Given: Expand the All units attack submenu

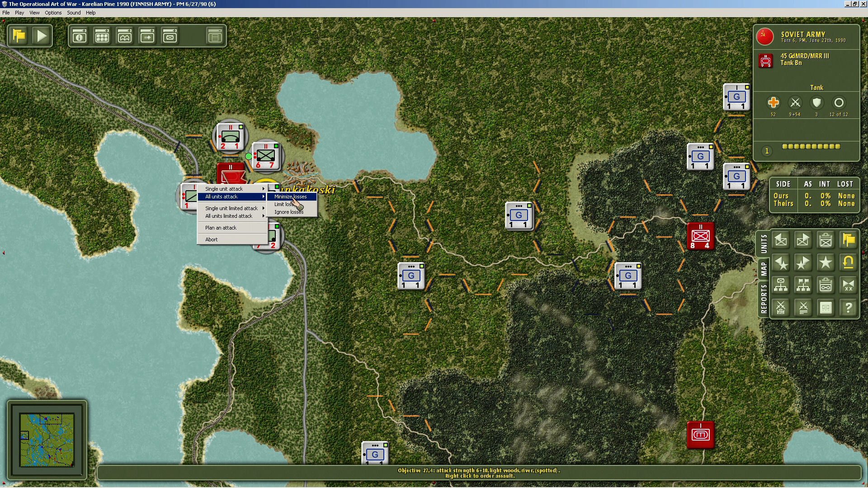Looking at the screenshot, I should coord(232,197).
